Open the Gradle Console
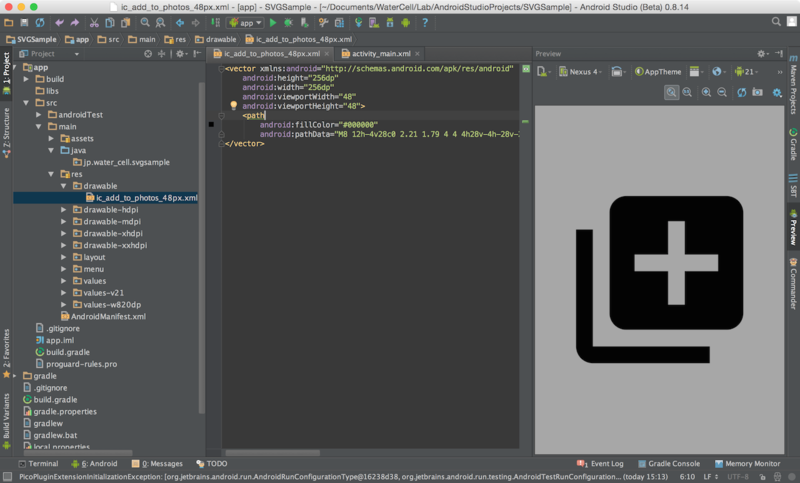 [x=669, y=464]
